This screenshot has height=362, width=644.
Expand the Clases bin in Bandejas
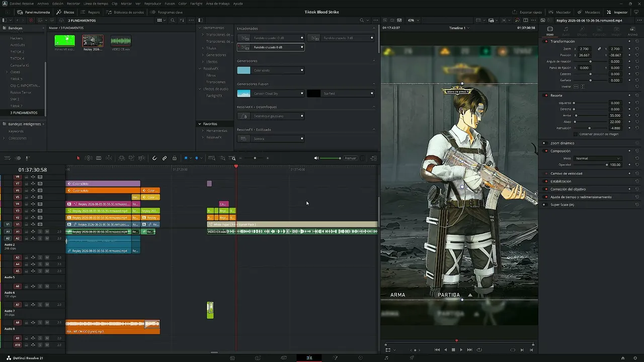(x=7, y=72)
